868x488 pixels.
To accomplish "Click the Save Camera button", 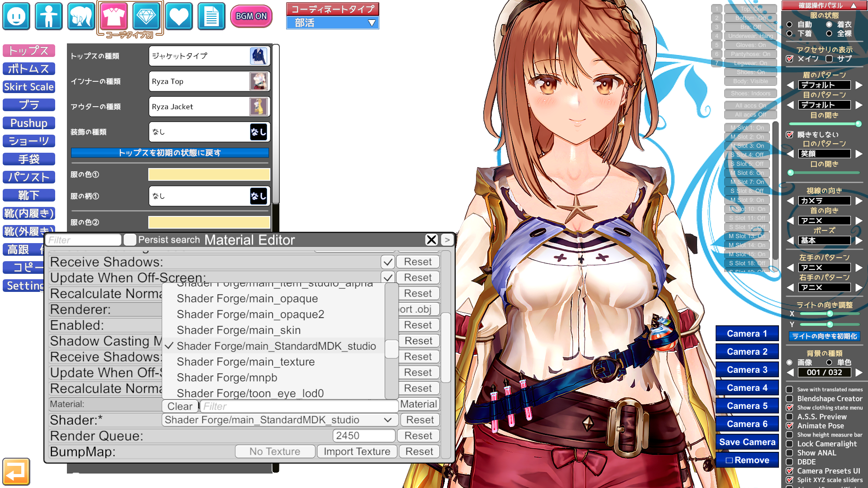I will [747, 442].
